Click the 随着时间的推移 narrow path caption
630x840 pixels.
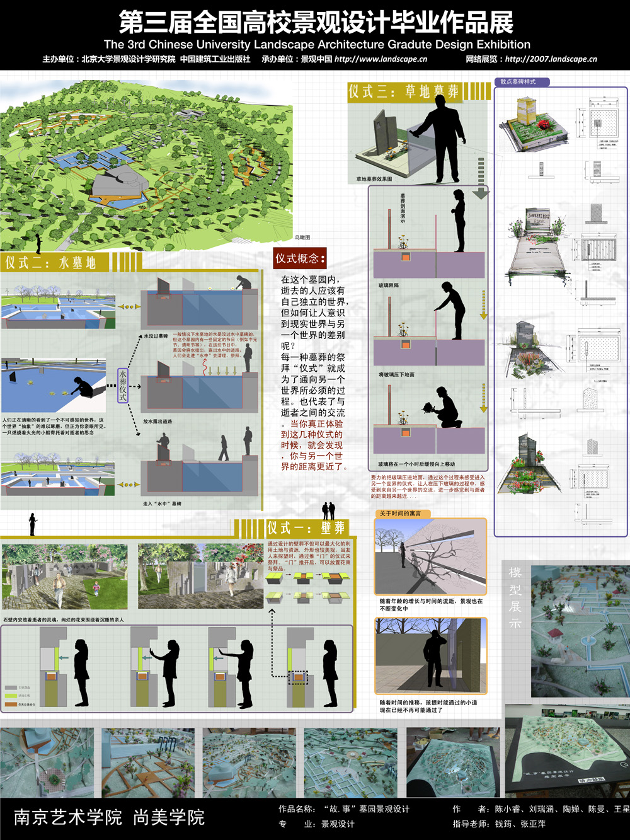pyautogui.click(x=428, y=706)
